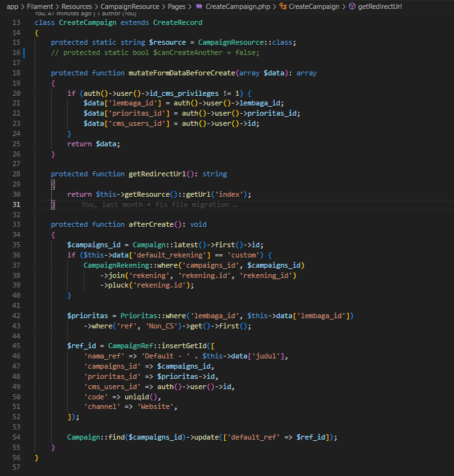Click 'uniqid()' on line 50
This screenshot has height=476, width=454.
tap(141, 397)
